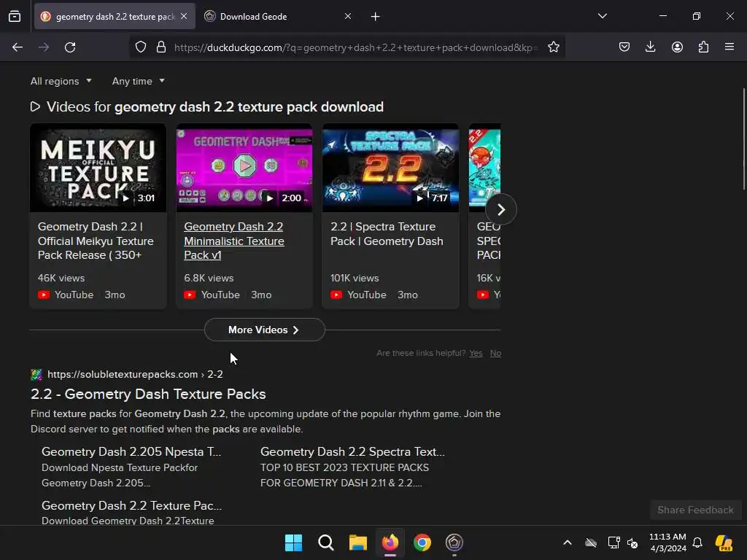The height and width of the screenshot is (560, 747).
Task: Open the Pocket save icon
Action: 624,47
